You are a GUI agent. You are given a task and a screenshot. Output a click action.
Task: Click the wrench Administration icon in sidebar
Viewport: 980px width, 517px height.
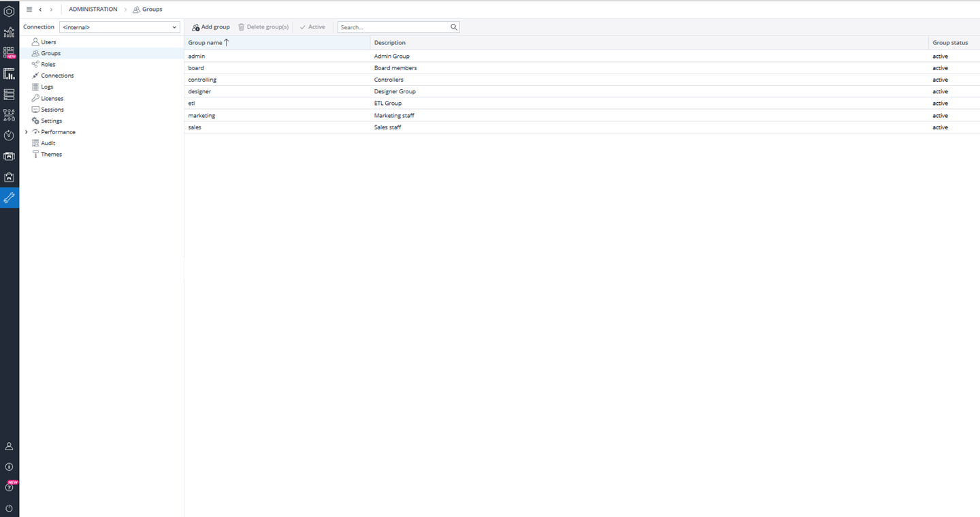click(10, 198)
